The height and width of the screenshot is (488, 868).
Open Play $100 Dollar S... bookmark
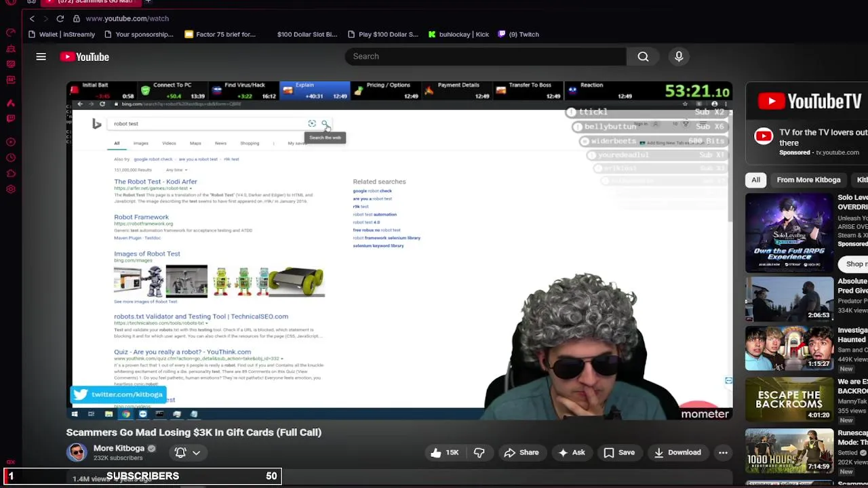point(382,35)
